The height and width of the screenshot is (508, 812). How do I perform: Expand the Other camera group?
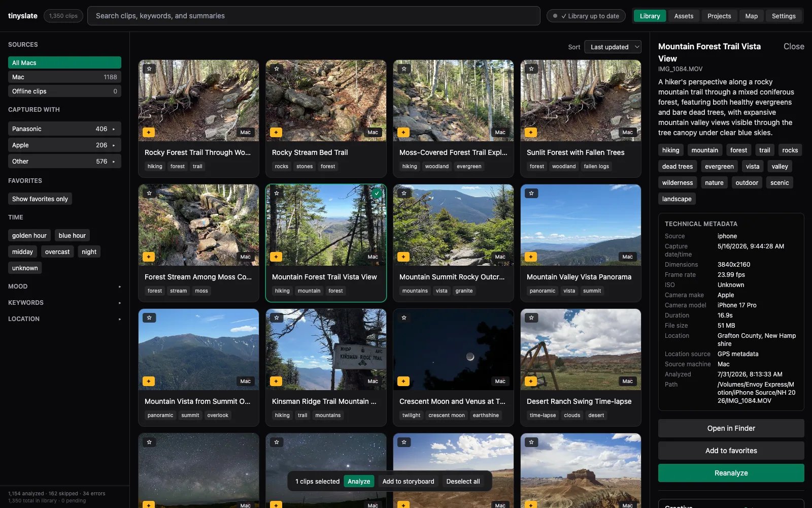point(64,161)
